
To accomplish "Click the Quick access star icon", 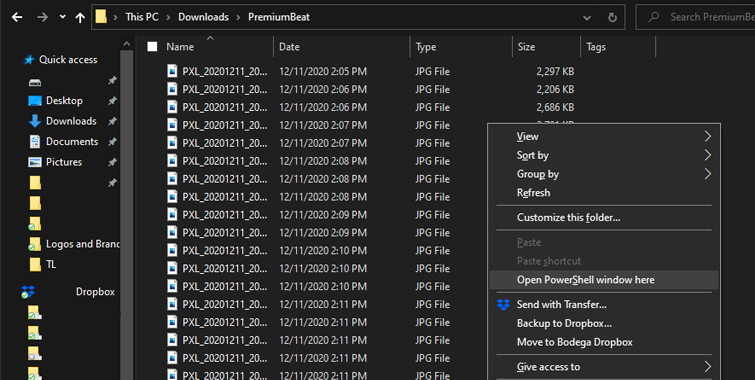I will [x=29, y=60].
